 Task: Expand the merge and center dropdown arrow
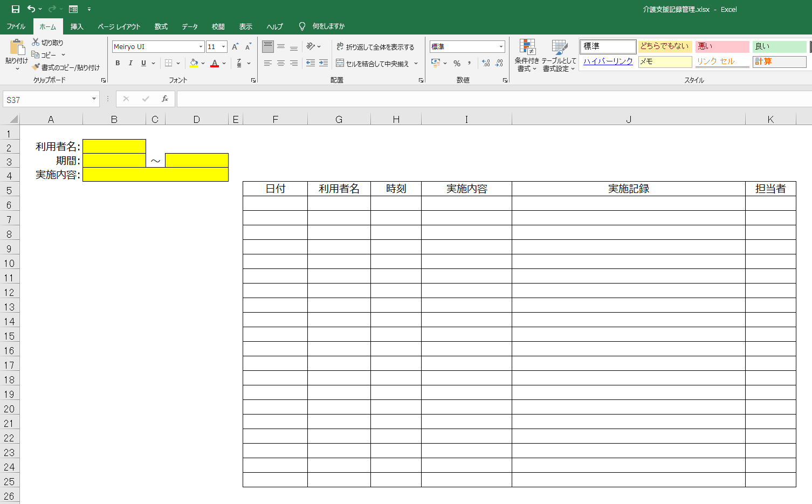tap(416, 64)
